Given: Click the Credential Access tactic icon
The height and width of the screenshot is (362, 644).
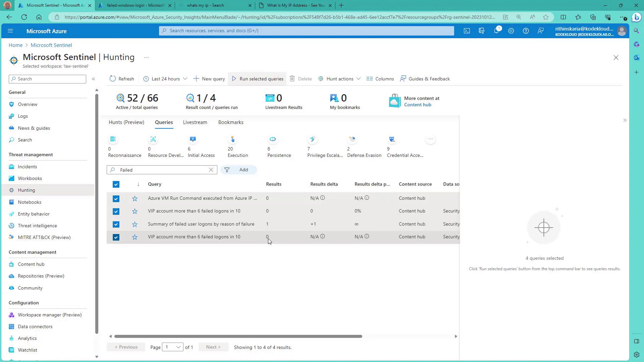Looking at the screenshot, I should pos(392,139).
